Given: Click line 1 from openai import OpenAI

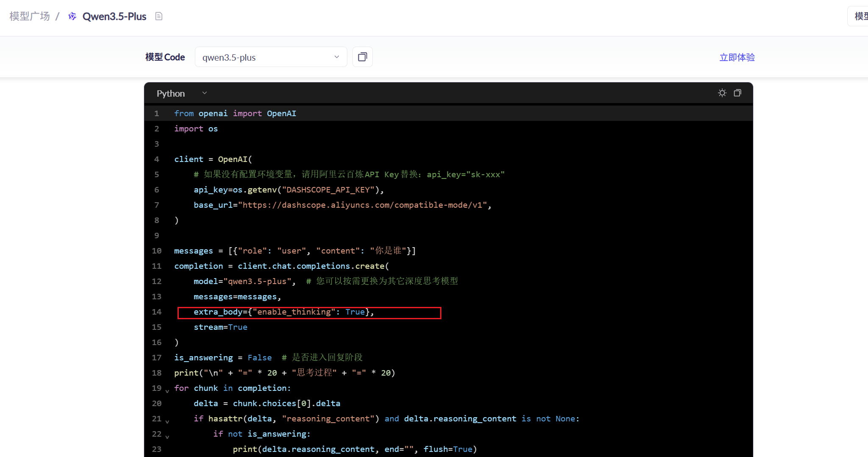Looking at the screenshot, I should click(235, 113).
